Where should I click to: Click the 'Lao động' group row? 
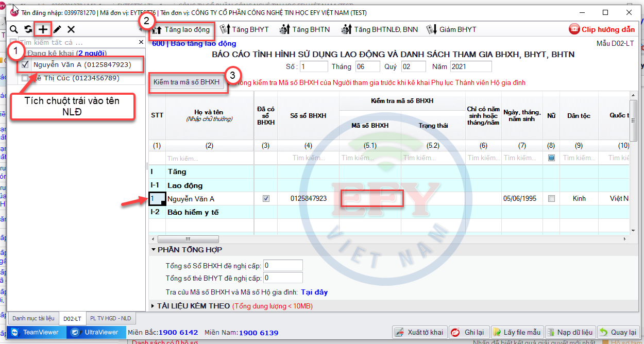(389, 185)
